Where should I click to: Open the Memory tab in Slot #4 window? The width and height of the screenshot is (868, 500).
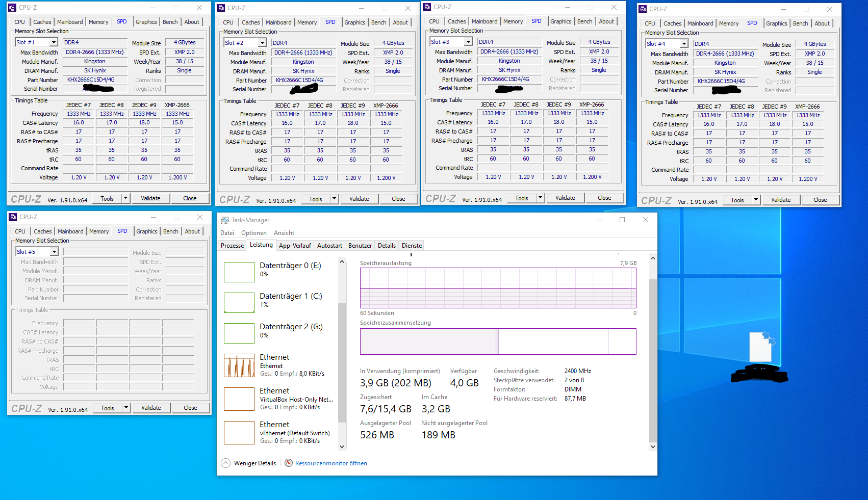[x=729, y=23]
